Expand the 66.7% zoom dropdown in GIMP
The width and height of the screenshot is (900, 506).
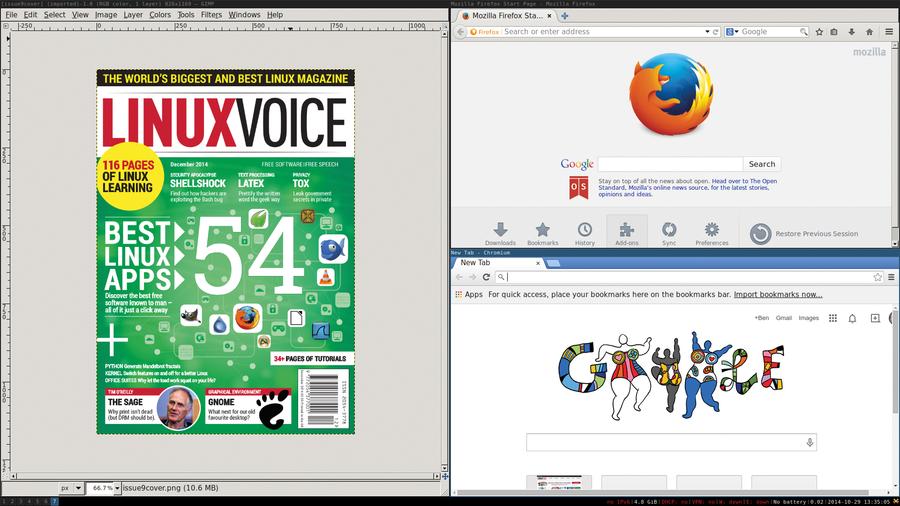point(117,488)
